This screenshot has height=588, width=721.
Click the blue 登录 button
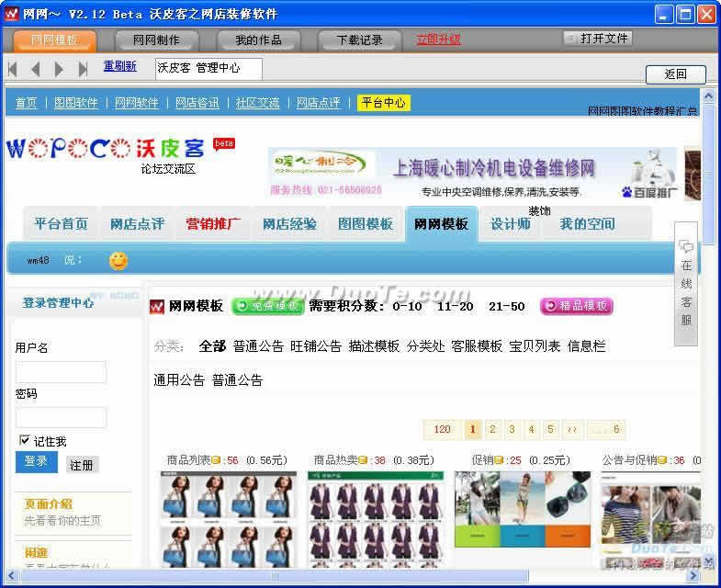point(37,461)
